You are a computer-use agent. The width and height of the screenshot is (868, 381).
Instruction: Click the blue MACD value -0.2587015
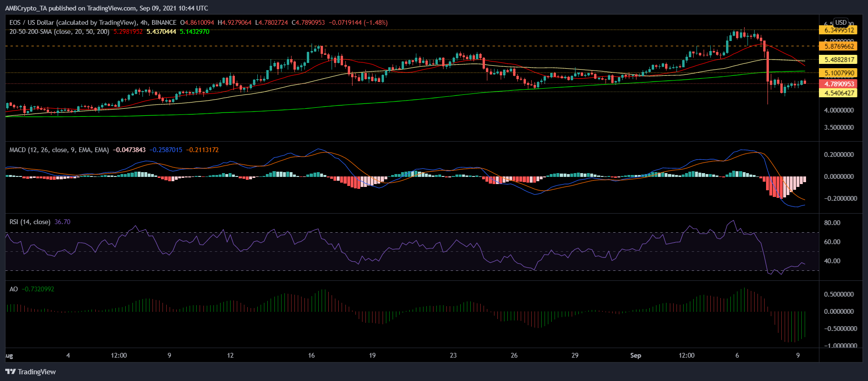[x=166, y=150]
